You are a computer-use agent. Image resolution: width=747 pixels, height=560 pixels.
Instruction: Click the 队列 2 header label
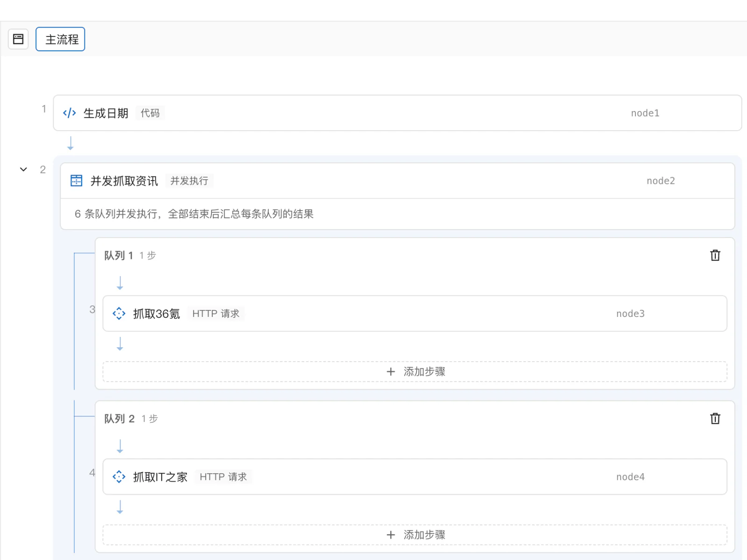tap(120, 419)
